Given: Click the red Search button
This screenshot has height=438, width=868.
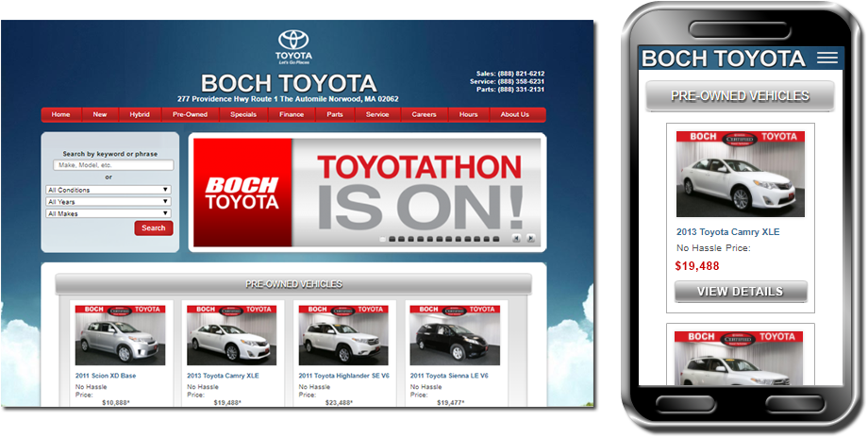Looking at the screenshot, I should click(154, 228).
